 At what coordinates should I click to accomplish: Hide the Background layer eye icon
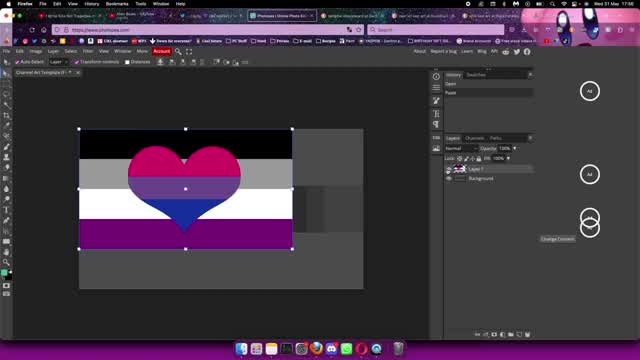tap(449, 179)
